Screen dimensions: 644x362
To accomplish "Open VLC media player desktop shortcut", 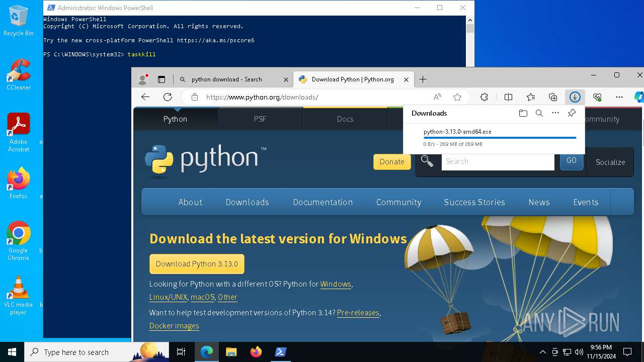I will tap(19, 296).
